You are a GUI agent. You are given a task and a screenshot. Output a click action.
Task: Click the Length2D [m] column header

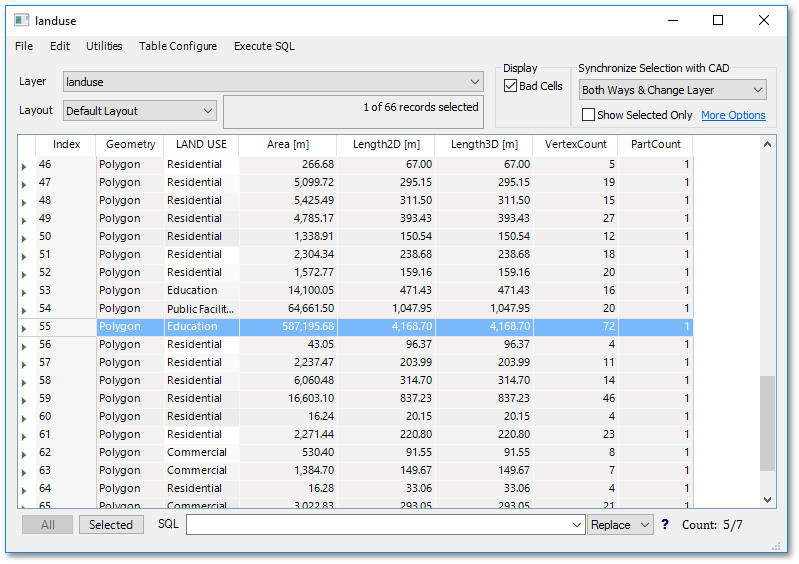pos(386,144)
